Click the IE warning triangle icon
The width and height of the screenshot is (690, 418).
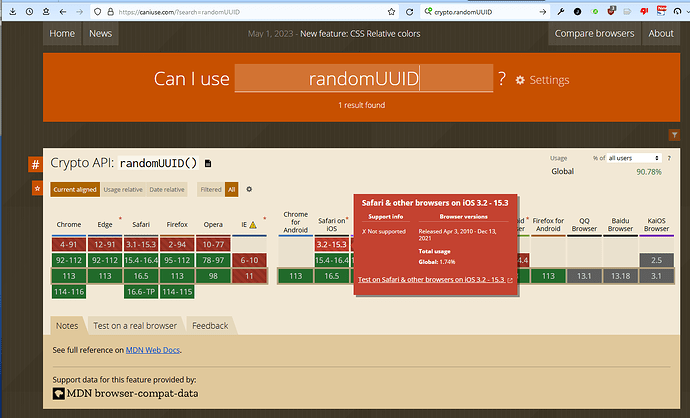pos(253,225)
